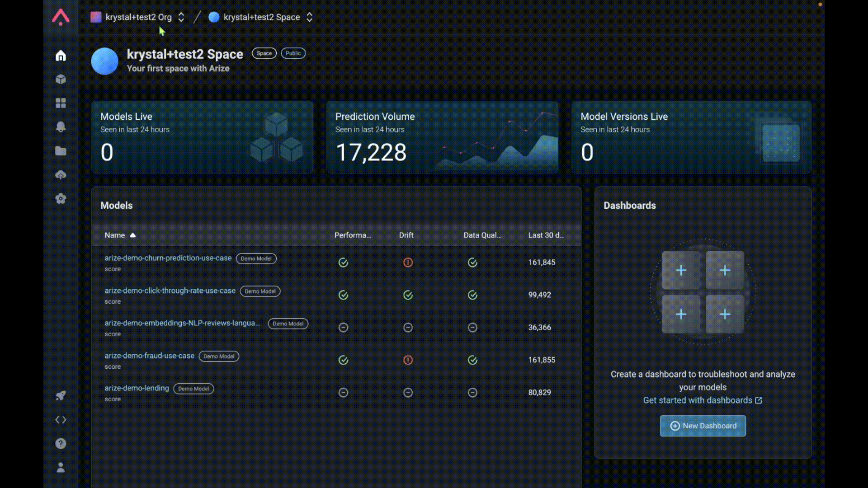868x488 pixels.
Task: Click the rocket icon in sidebar
Action: (61, 396)
